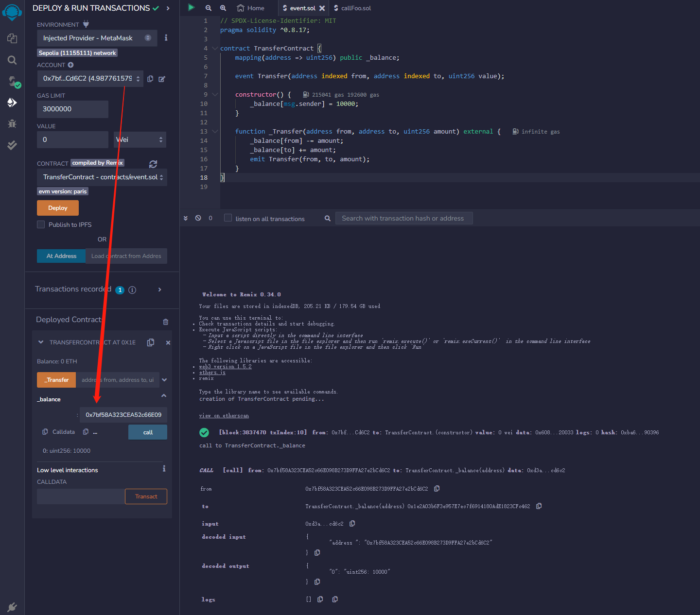Click the Transact button

pos(146,496)
